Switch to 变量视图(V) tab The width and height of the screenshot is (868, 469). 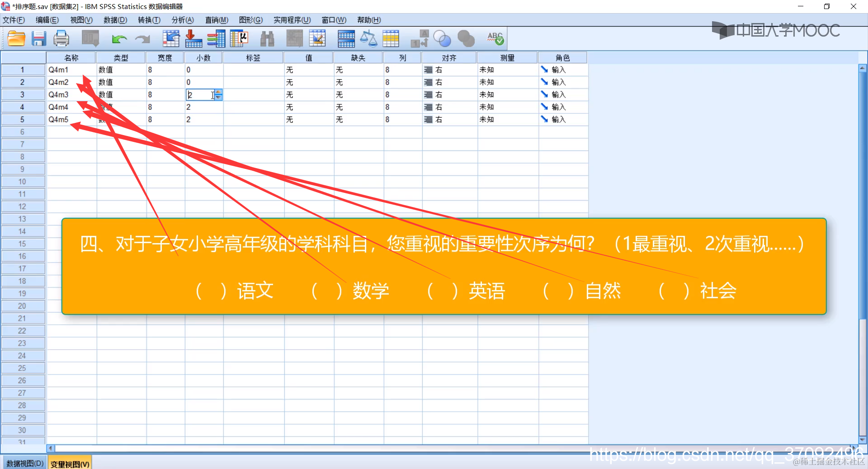tap(70, 464)
